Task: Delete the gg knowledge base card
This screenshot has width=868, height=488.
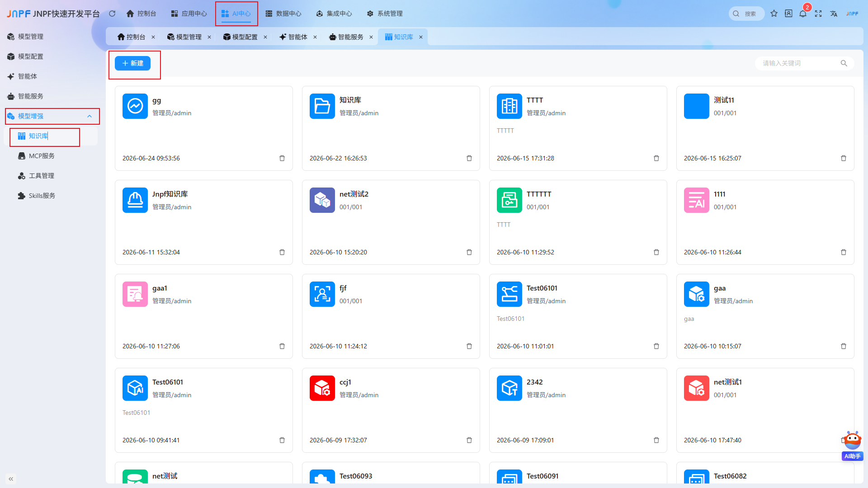Action: 282,158
